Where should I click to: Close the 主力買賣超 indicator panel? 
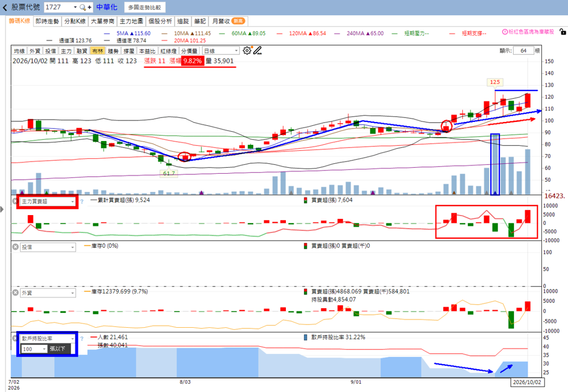(15, 201)
